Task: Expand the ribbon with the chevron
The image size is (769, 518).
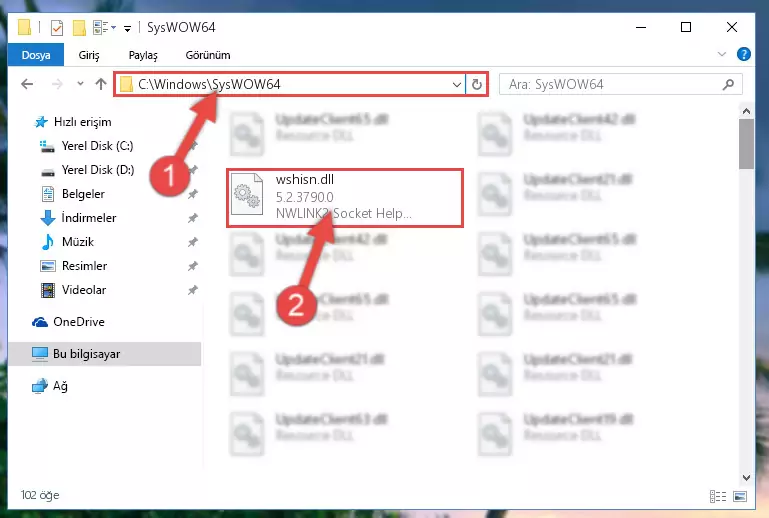Action: [721, 54]
